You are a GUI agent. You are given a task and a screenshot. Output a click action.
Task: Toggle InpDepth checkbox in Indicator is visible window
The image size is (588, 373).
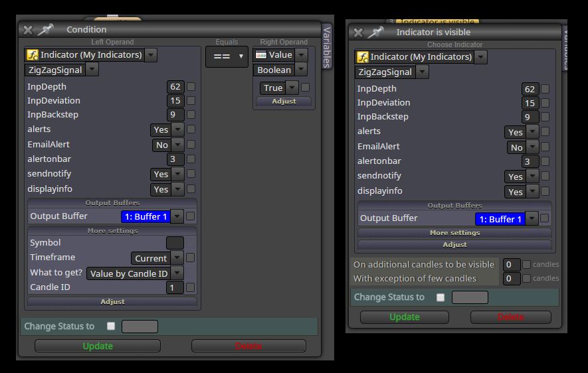[545, 89]
